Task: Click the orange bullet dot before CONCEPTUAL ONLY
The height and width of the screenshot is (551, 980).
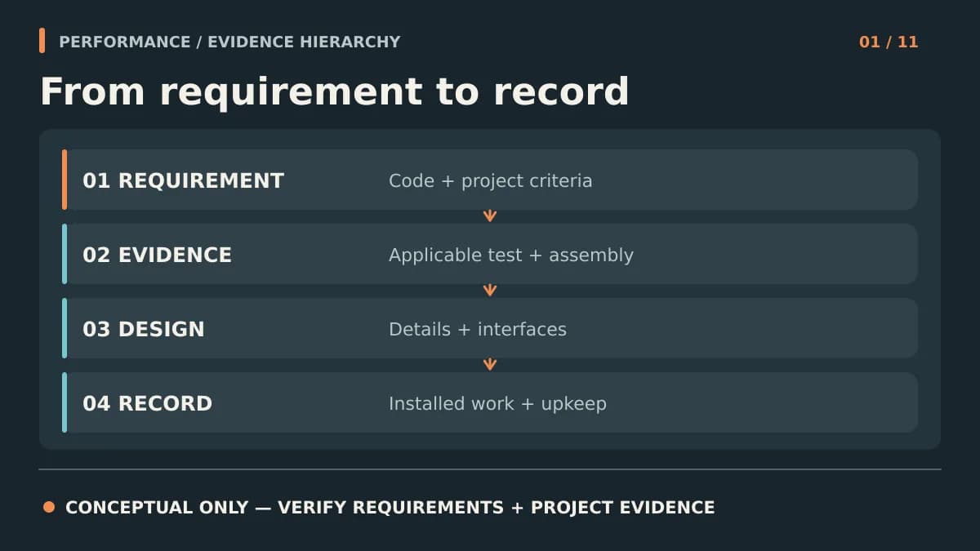Action: click(x=49, y=507)
